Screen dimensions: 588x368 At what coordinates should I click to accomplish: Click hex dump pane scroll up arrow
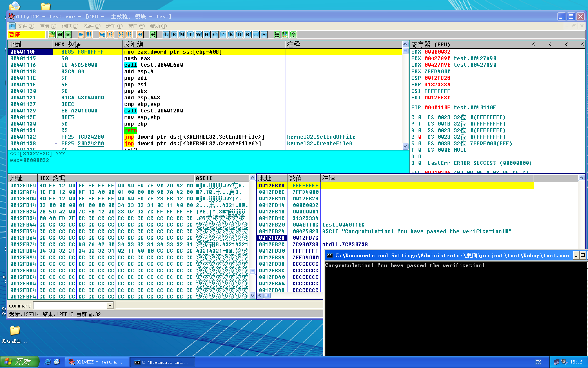pyautogui.click(x=252, y=178)
